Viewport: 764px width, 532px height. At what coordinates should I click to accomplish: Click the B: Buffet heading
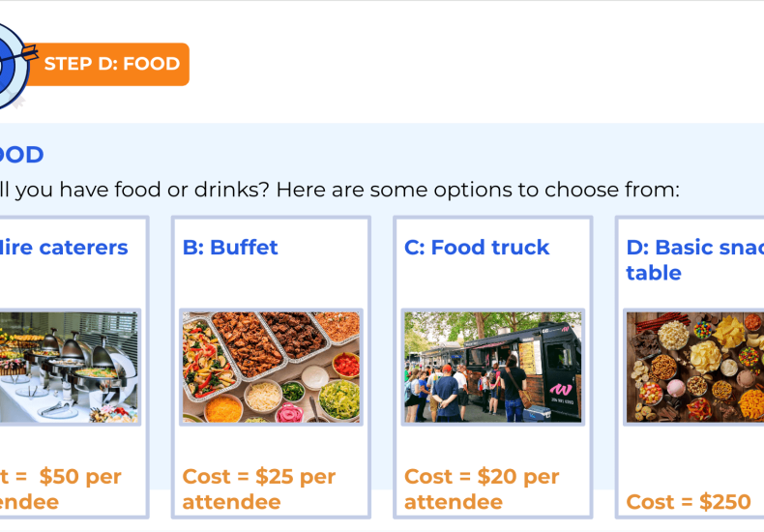coord(230,248)
